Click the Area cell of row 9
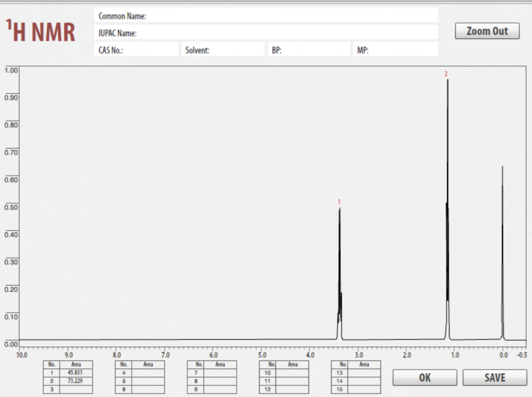Image resolution: width=532 pixels, height=397 pixels. (x=220, y=389)
